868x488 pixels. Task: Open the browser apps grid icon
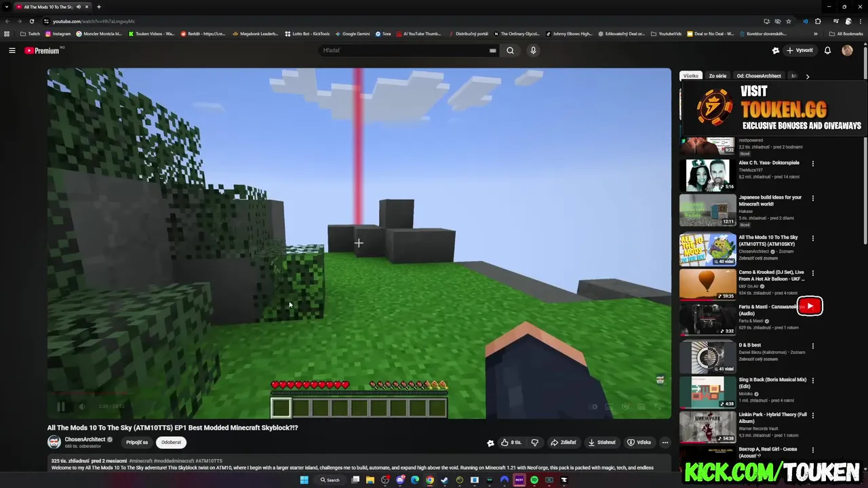[7, 34]
